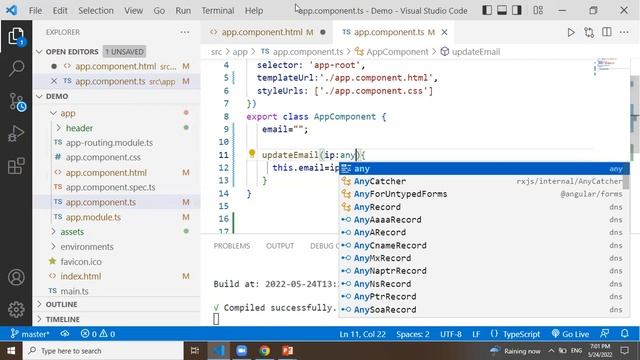
Task: Open the Accounts menu icon
Action: [16, 277]
